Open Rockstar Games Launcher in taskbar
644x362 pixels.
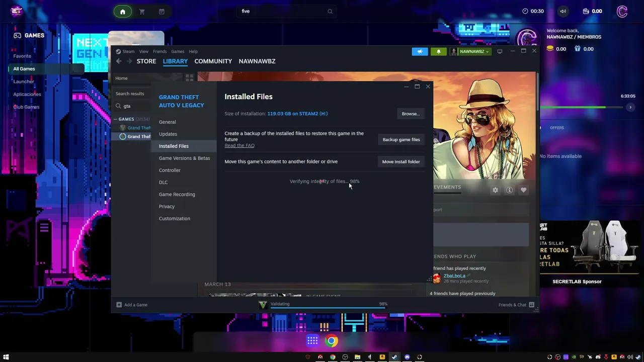tap(382, 357)
